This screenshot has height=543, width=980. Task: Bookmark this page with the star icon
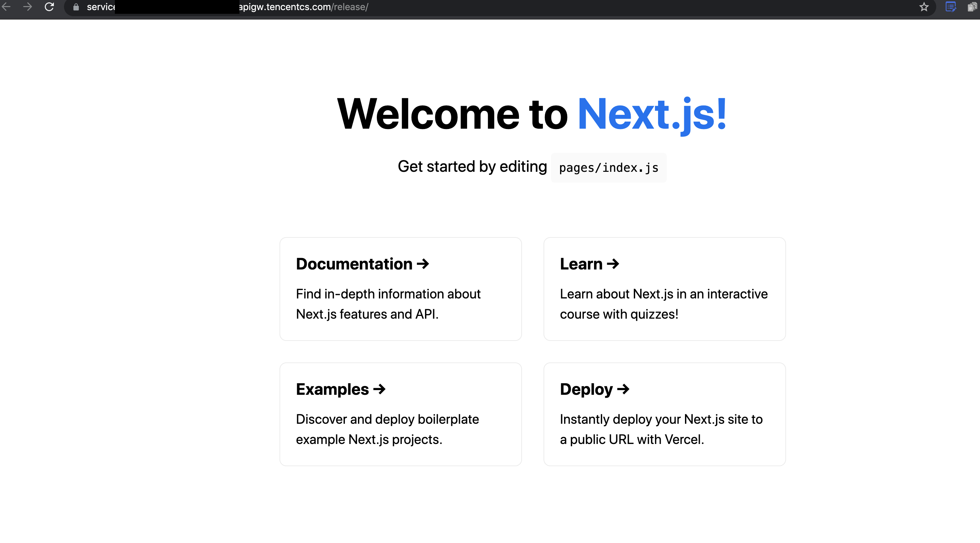tap(924, 7)
